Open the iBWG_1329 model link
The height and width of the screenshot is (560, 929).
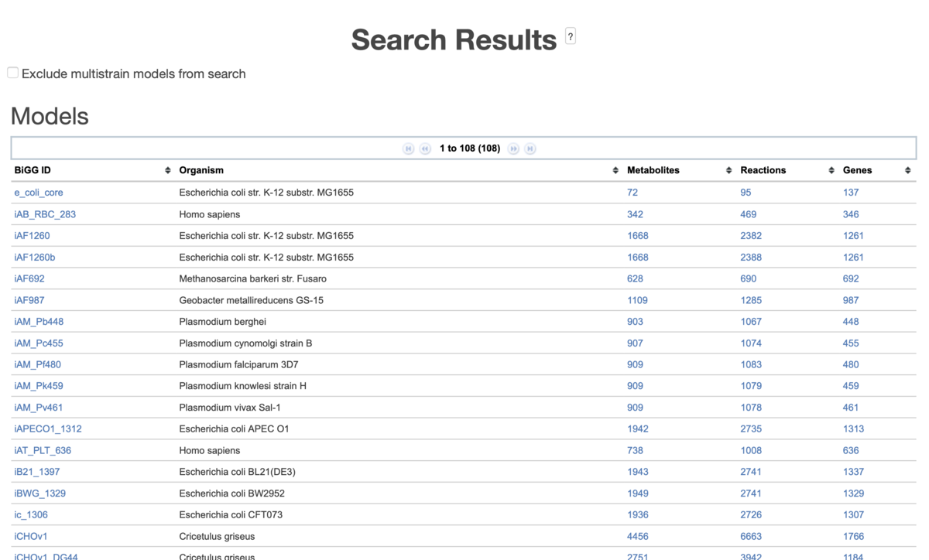(x=40, y=493)
